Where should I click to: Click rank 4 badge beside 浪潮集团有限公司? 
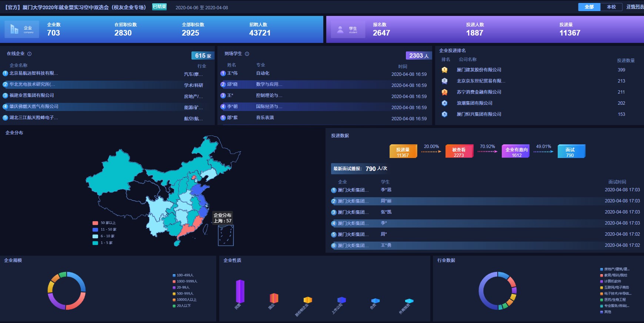point(444,103)
